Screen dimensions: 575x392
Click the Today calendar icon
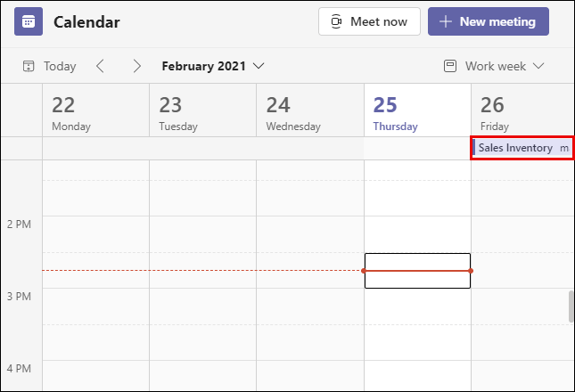coord(29,66)
